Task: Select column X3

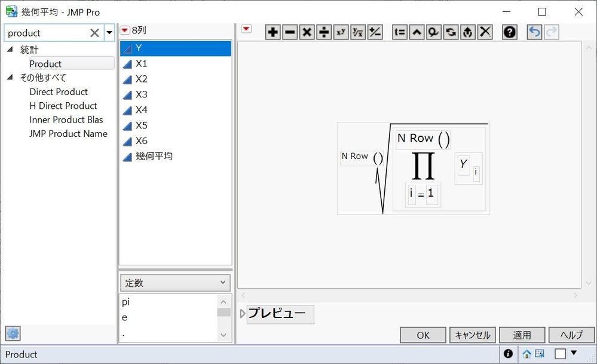Action: [176, 94]
